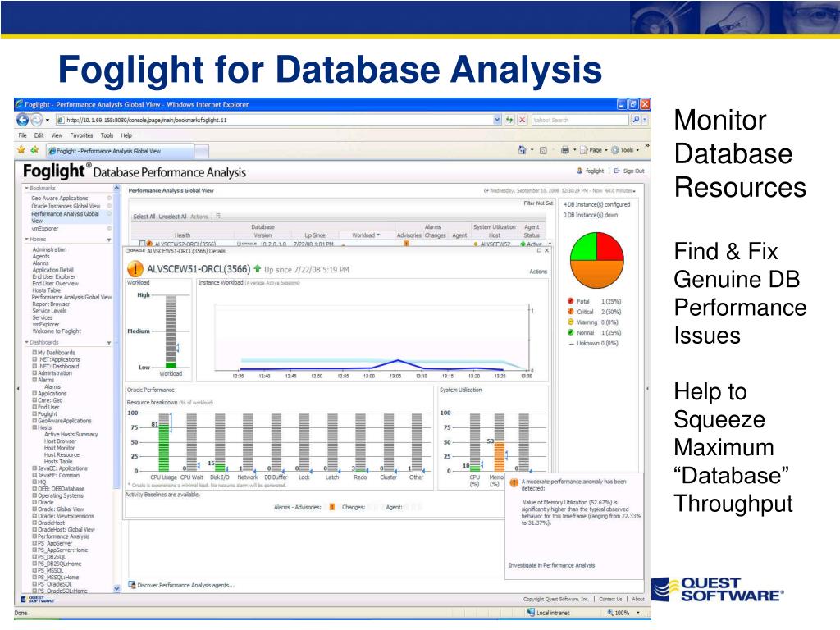Click the Warning yellow legend icon
The width and height of the screenshot is (840, 630).
(571, 322)
